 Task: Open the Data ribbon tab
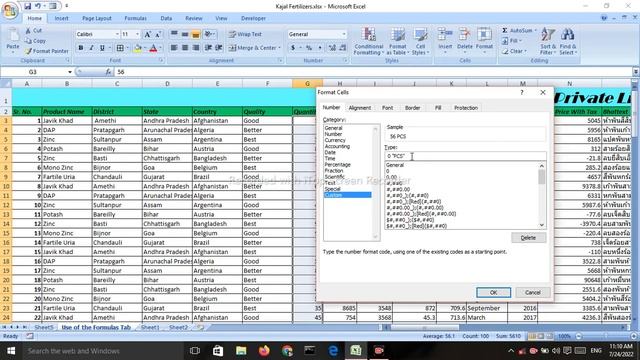[166, 18]
